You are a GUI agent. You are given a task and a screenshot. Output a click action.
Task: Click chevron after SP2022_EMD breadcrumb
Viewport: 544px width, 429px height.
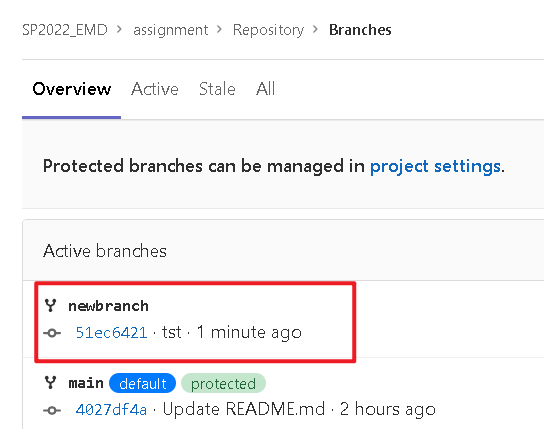[x=119, y=29]
